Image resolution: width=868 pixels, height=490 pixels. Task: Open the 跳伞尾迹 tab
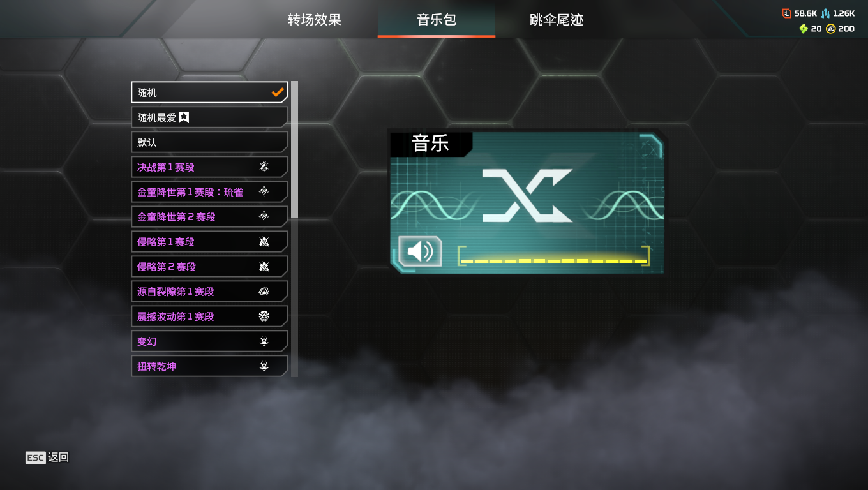coord(557,20)
